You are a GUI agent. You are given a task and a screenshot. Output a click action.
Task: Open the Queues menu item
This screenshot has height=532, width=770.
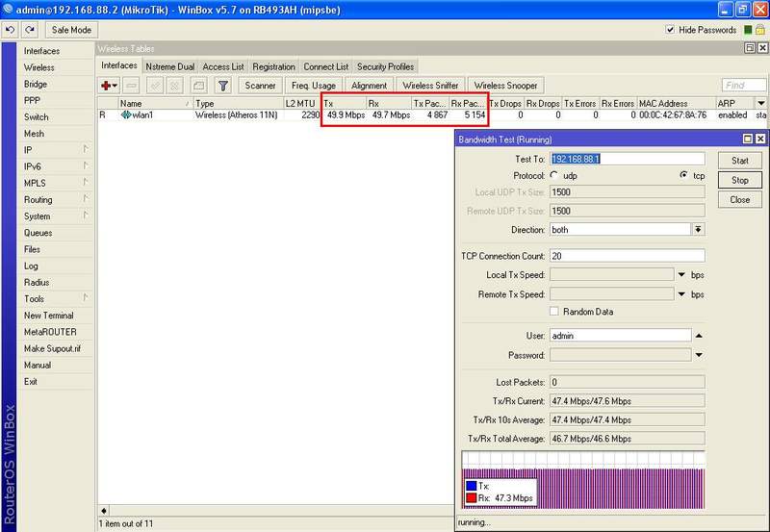[x=56, y=233]
